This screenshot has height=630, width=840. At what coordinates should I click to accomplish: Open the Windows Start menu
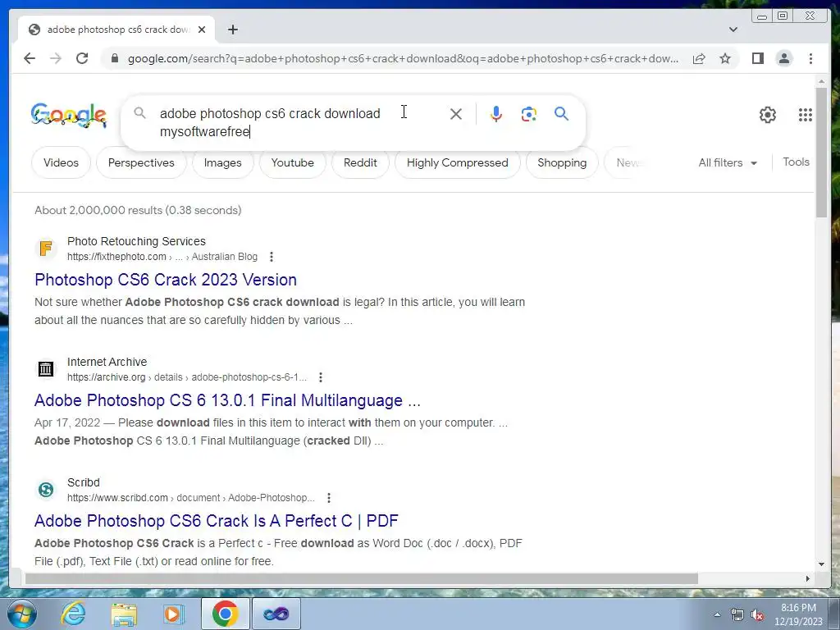coord(22,614)
